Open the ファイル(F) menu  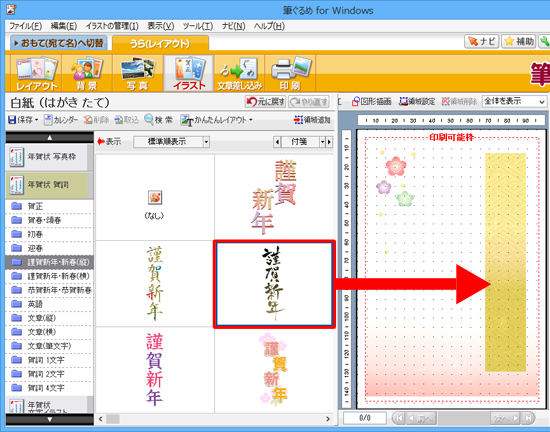pyautogui.click(x=25, y=26)
